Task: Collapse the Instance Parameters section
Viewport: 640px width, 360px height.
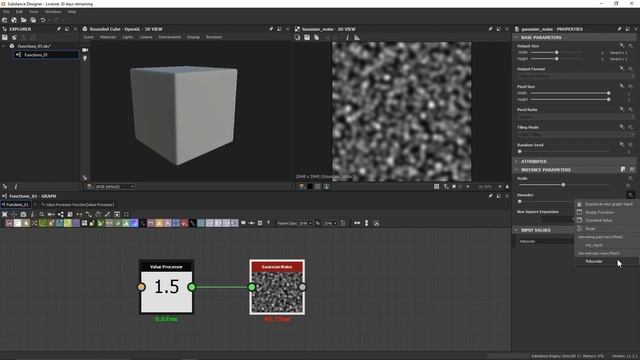Action: (516, 170)
